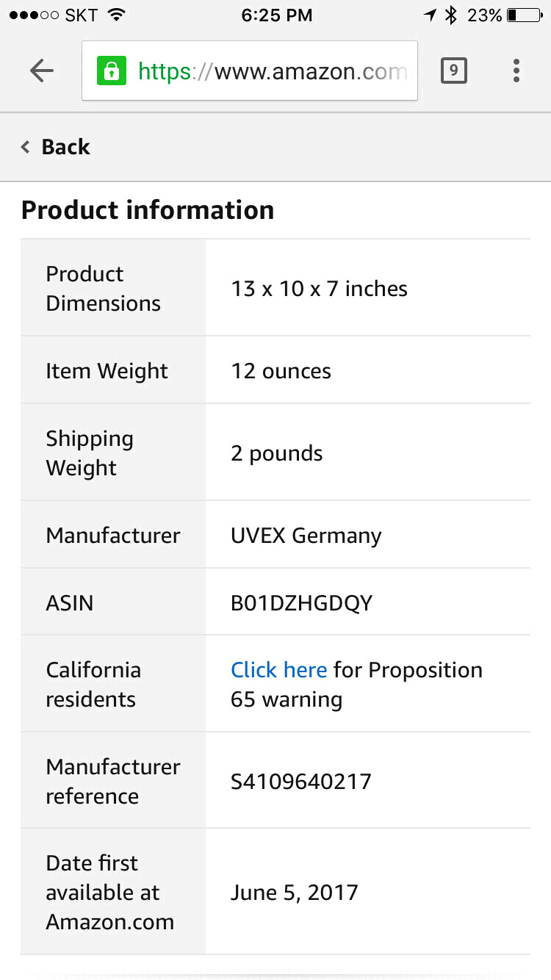Tap the June 5, 2017 date value
This screenshot has height=980, width=551.
(x=294, y=893)
